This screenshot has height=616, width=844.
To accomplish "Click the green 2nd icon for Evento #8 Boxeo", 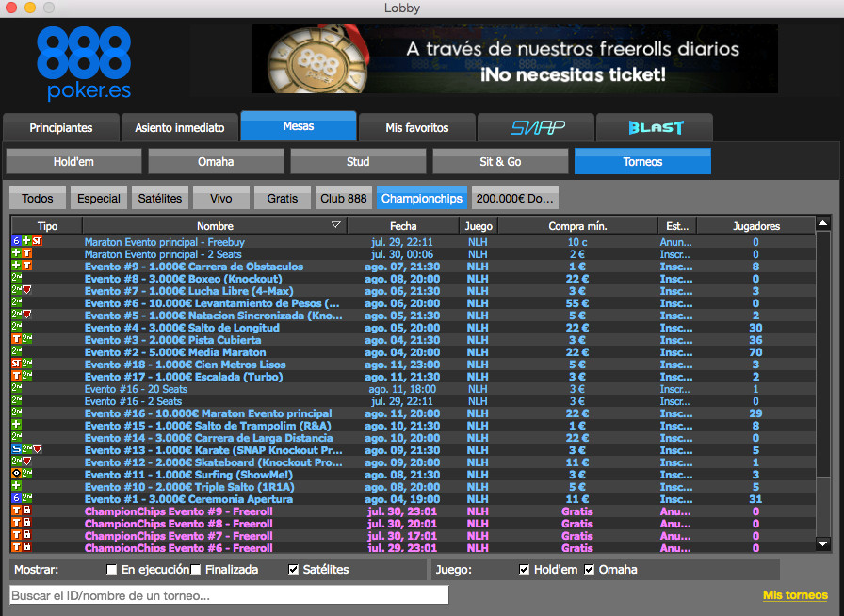I will click(16, 278).
